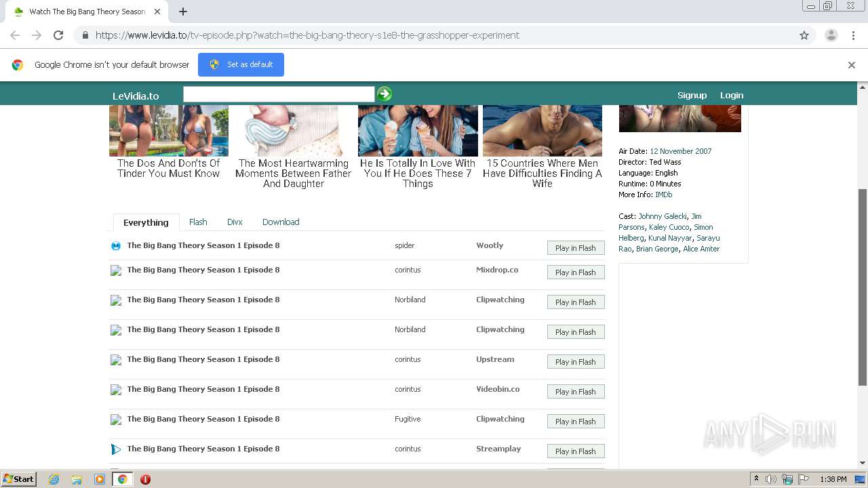Open new browser tab with plus
Viewport: 868px width, 488px height.
tap(182, 12)
